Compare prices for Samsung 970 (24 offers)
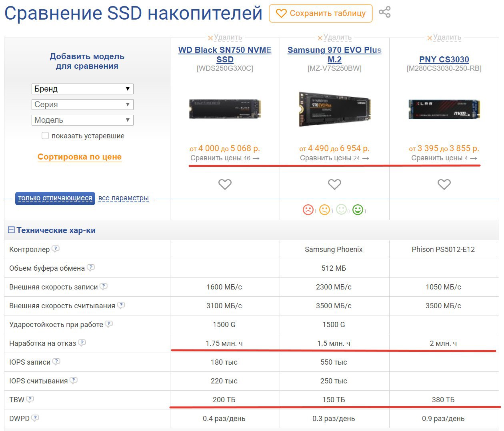This screenshot has height=431, width=504. pyautogui.click(x=334, y=158)
